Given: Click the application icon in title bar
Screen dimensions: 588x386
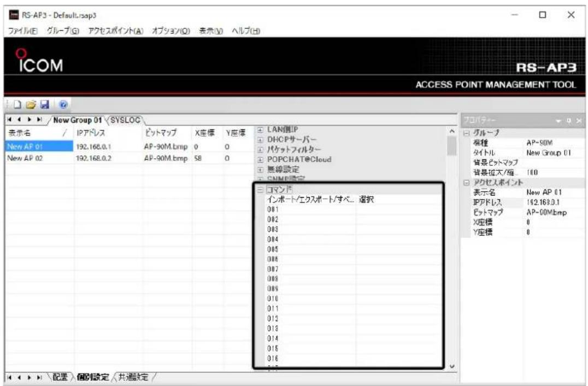Looking at the screenshot, I should pos(14,15).
